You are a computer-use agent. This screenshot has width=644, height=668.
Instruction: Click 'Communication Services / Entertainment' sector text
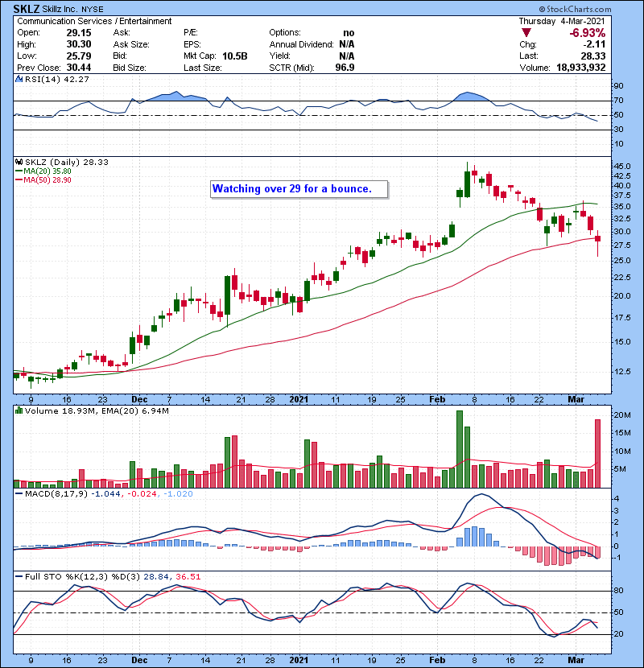(x=94, y=21)
